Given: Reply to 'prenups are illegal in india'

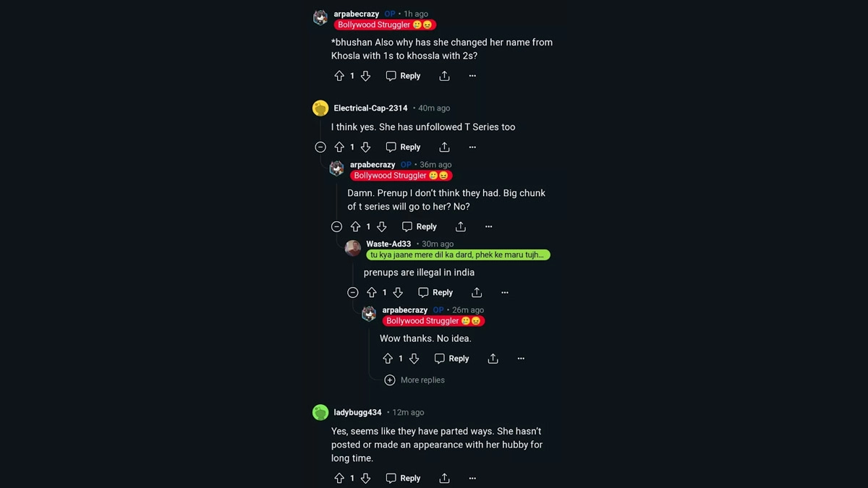Looking at the screenshot, I should tap(435, 293).
